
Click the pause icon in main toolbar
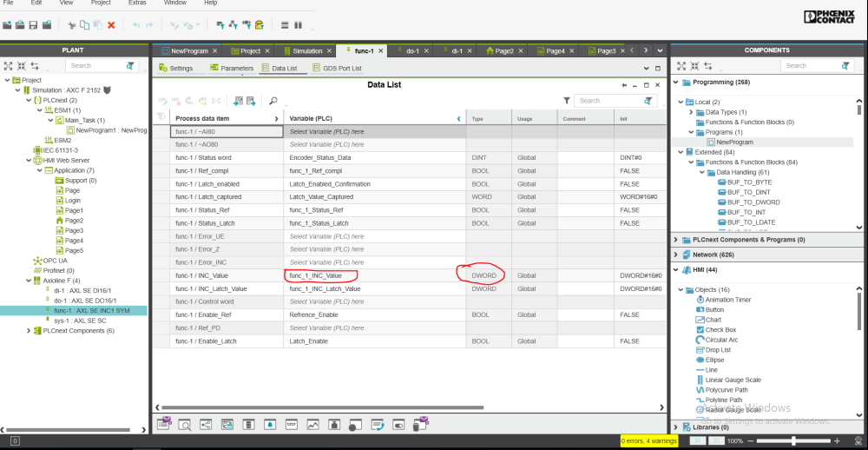tap(299, 25)
